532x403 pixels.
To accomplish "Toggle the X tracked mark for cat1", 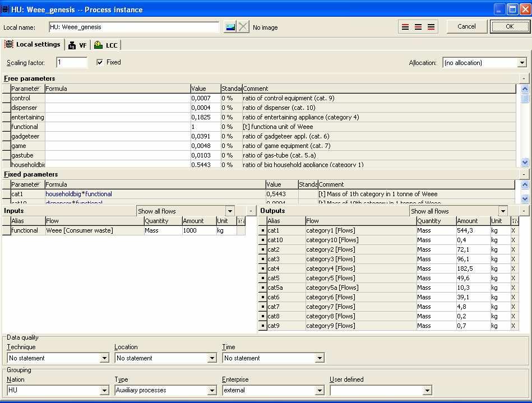I will (514, 230).
